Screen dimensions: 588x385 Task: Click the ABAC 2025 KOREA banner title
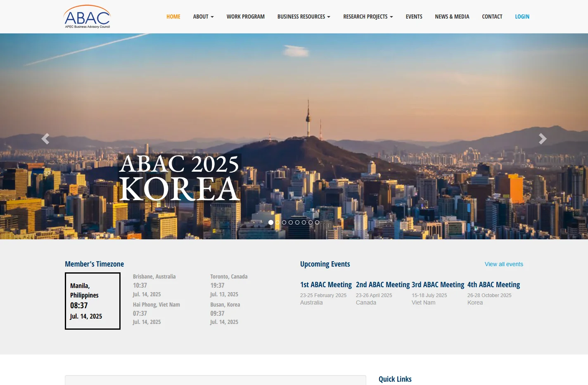point(180,178)
